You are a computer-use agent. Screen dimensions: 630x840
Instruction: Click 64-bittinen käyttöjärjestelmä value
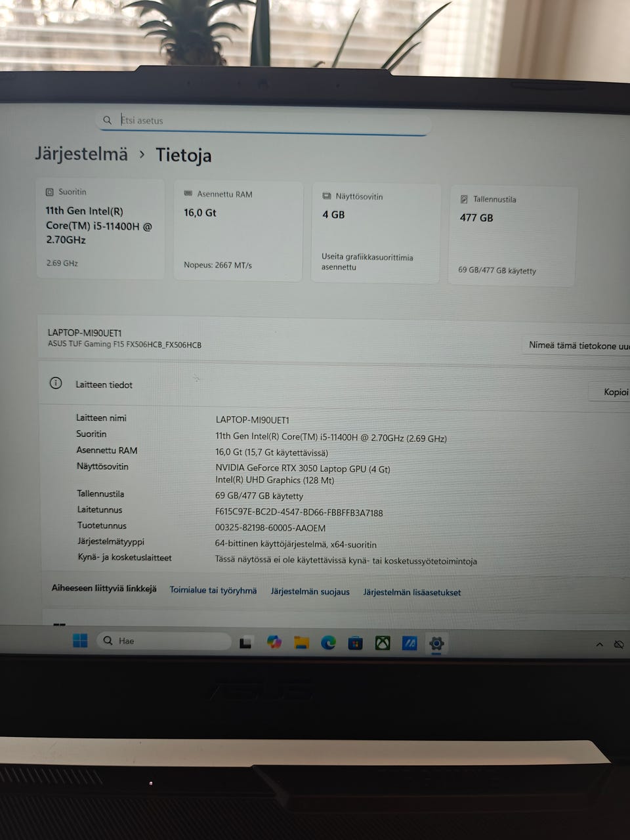tap(296, 544)
